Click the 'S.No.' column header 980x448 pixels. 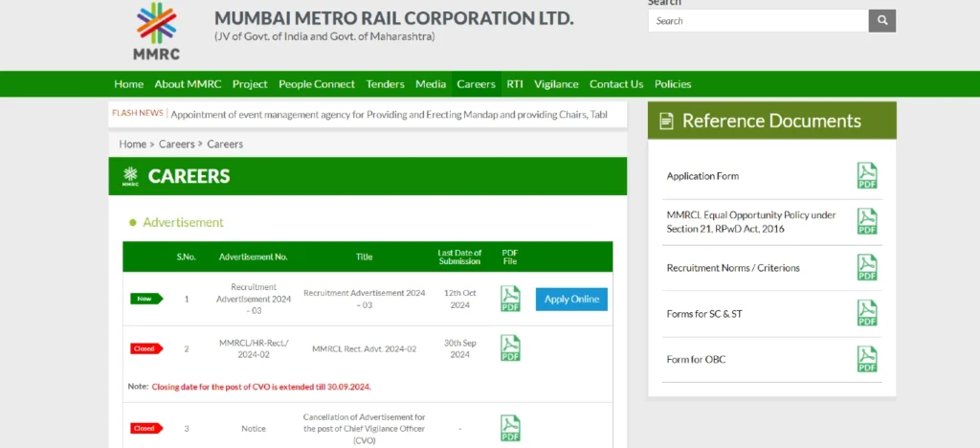[187, 257]
